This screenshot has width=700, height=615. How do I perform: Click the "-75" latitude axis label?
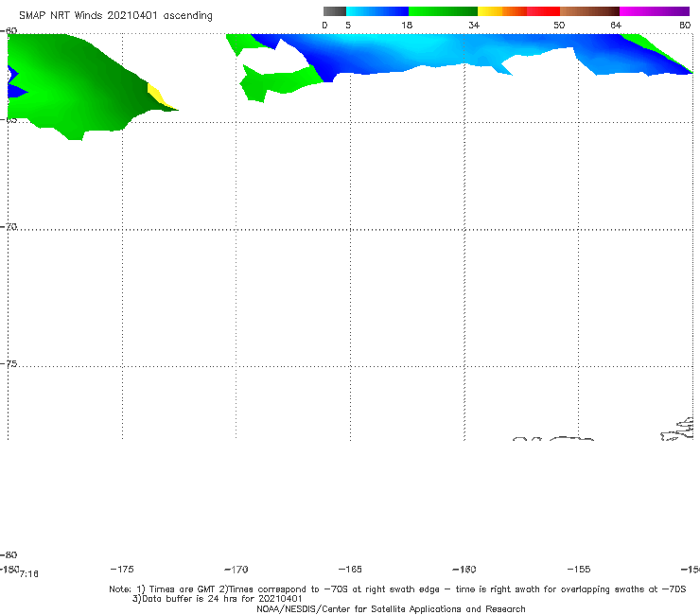click(9, 364)
